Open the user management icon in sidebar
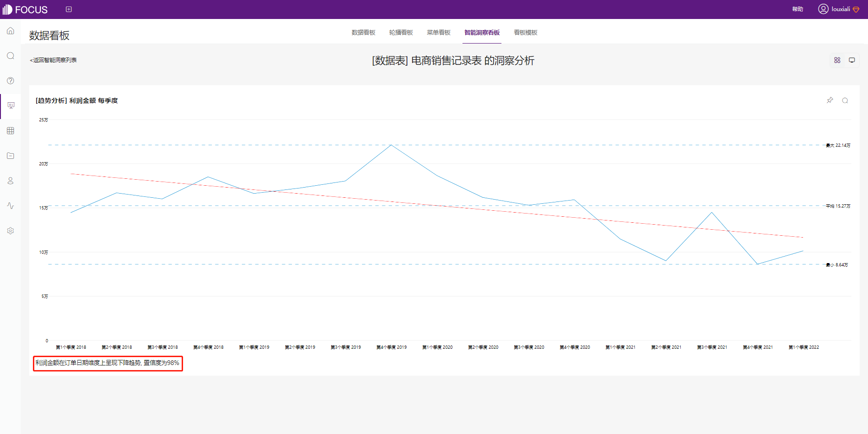The width and height of the screenshot is (868, 434). click(x=10, y=181)
